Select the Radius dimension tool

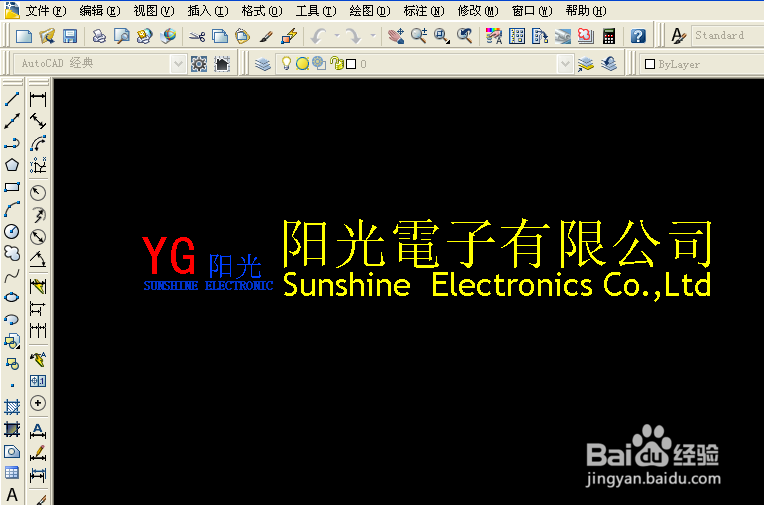pyautogui.click(x=38, y=193)
